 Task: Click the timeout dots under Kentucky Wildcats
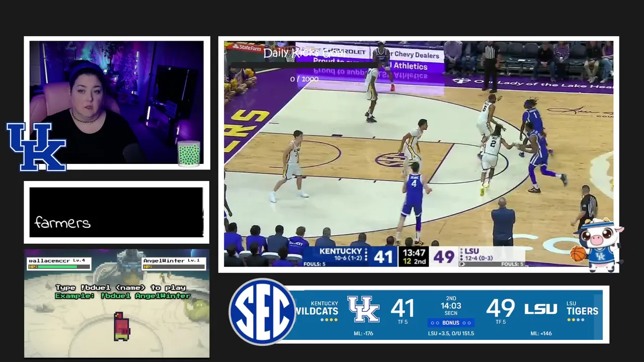pyautogui.click(x=329, y=320)
